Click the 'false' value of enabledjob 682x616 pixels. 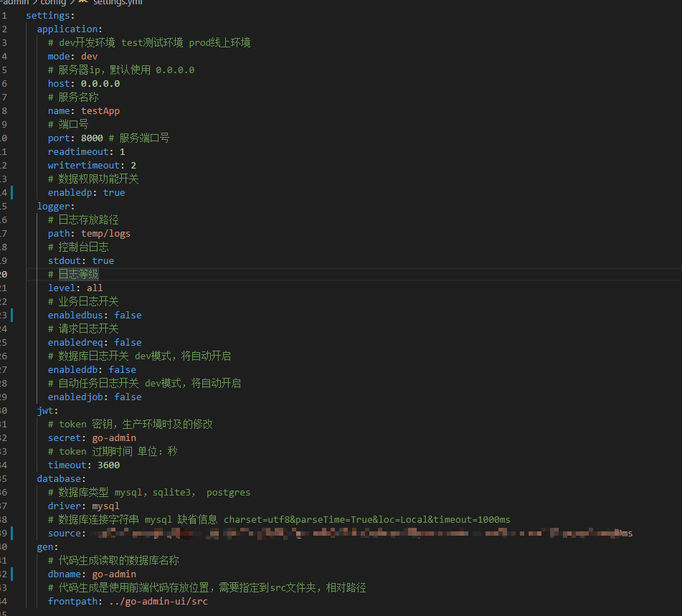(x=128, y=397)
